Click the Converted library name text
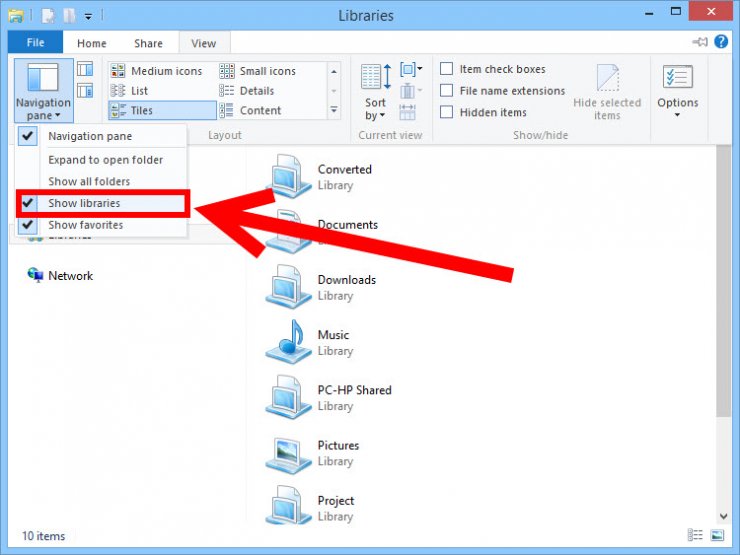Image resolution: width=740 pixels, height=555 pixels. point(345,169)
